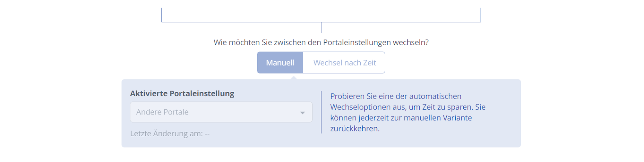Switch to Wechsel nach Zeit option
Screen dimensions: 644x162
(344, 62)
